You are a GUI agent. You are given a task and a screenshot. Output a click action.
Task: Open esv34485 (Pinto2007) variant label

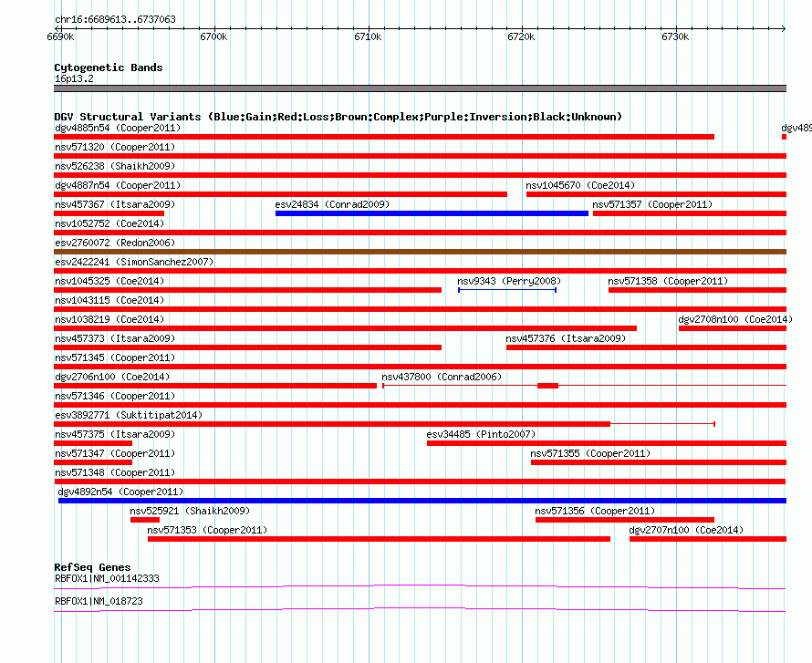click(481, 434)
